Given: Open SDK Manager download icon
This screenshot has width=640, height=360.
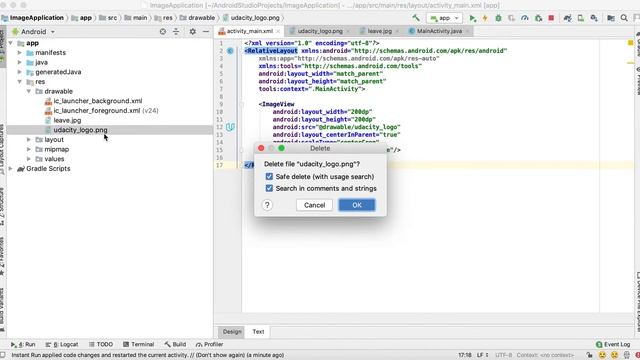Looking at the screenshot, I should 594,18.
